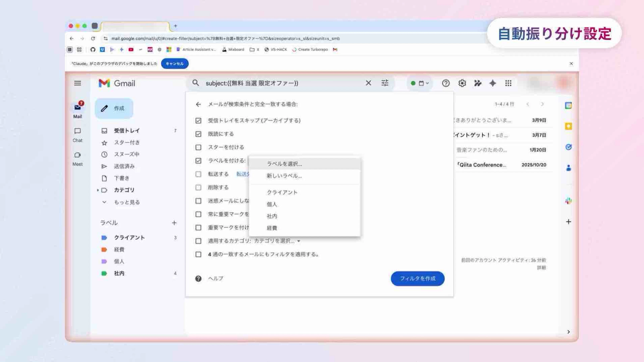This screenshot has width=644, height=362.
Task: Click the フィルタを作成 button
Action: coord(417,279)
